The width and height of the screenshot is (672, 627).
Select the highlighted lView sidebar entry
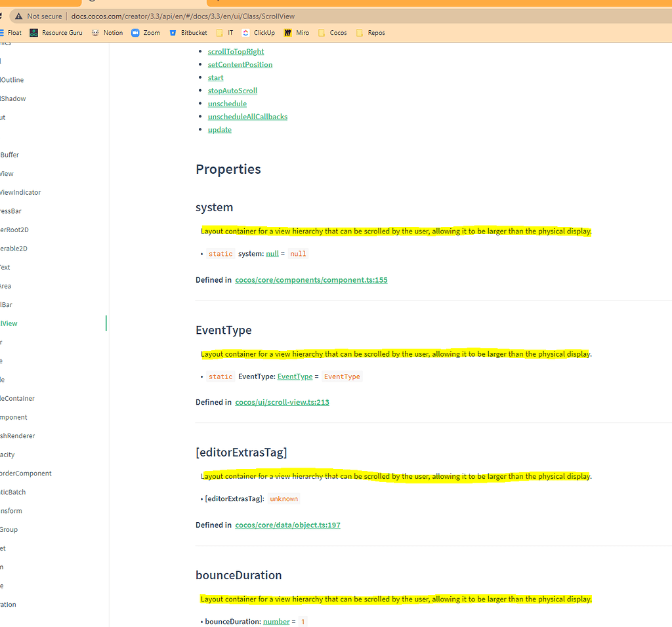point(9,323)
